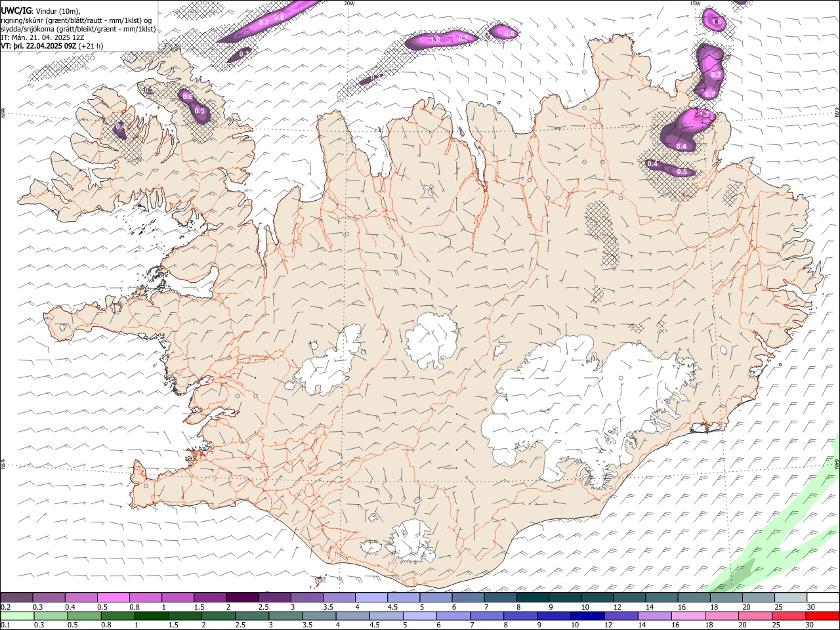This screenshot has width=840, height=630.
Task: Click the pale green 0.1 rain legend swatch
Action: (17, 616)
